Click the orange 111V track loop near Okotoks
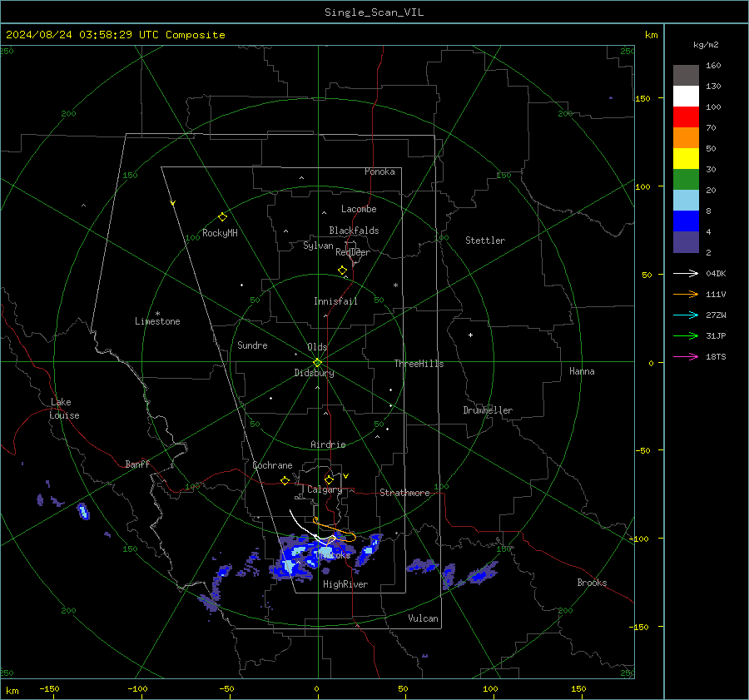Viewport: 749px width, 700px height. click(x=335, y=530)
